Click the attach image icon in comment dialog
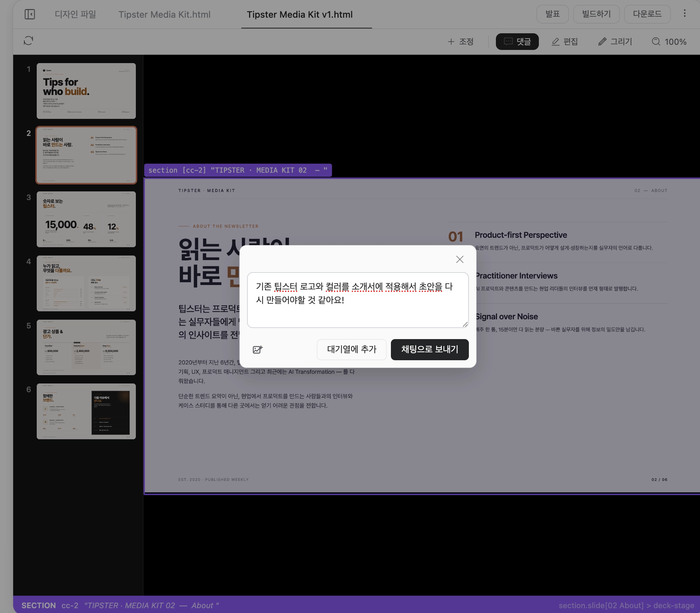 click(x=257, y=349)
